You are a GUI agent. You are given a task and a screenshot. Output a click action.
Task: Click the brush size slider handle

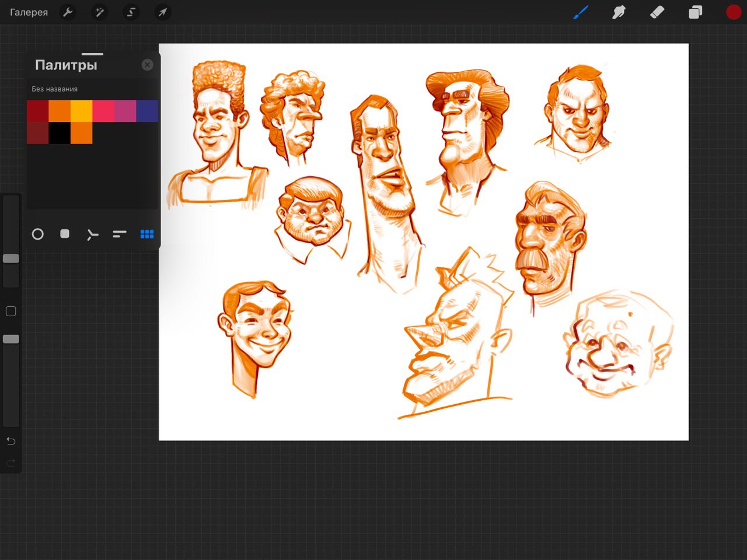click(x=11, y=258)
